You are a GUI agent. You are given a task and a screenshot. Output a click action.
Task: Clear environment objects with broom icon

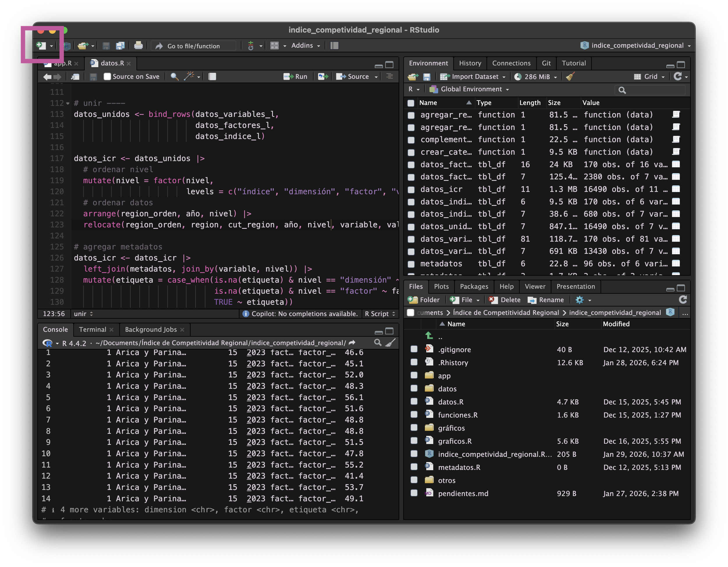[x=570, y=77]
